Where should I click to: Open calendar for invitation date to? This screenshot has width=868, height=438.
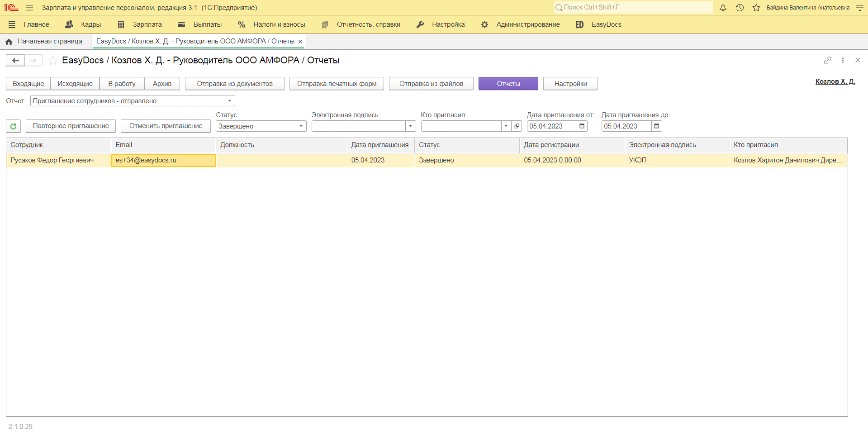tap(656, 126)
